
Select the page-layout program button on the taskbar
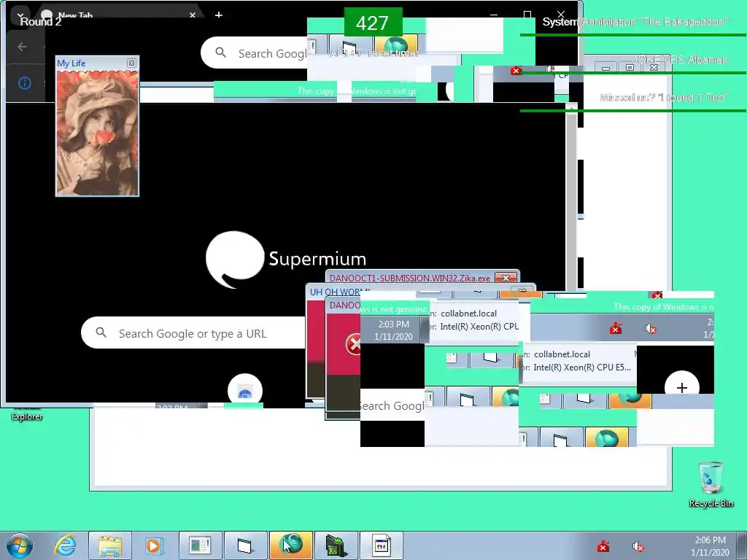[x=200, y=545]
